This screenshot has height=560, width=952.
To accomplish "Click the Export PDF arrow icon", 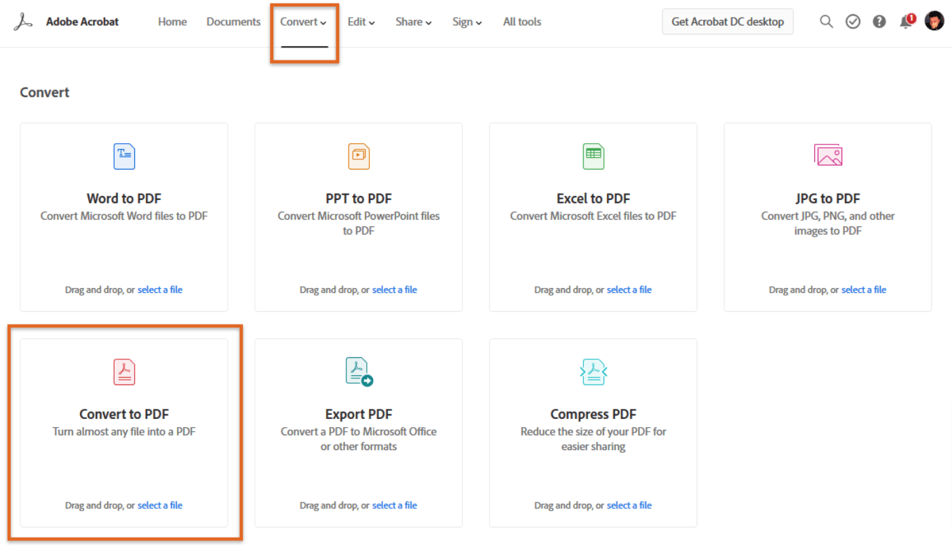I will [x=359, y=372].
